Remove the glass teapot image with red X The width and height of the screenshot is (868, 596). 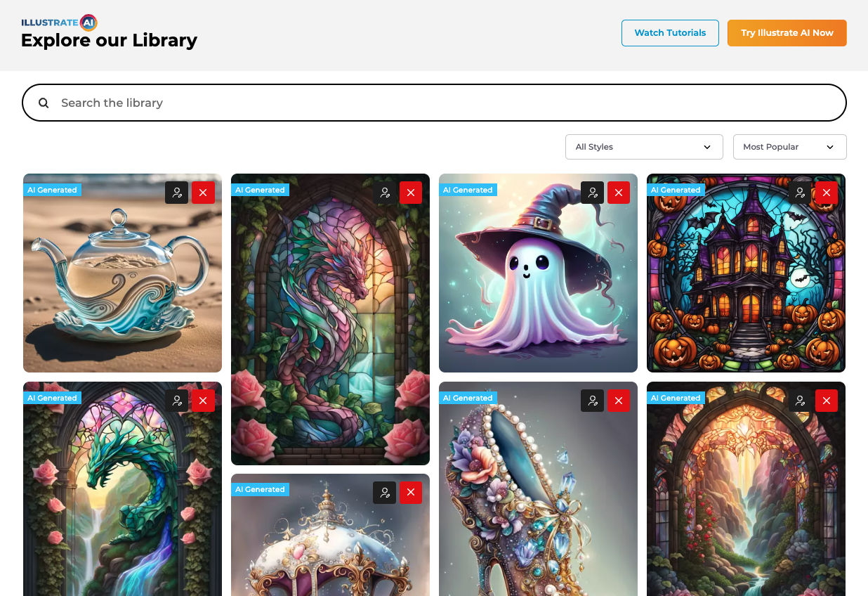click(204, 193)
